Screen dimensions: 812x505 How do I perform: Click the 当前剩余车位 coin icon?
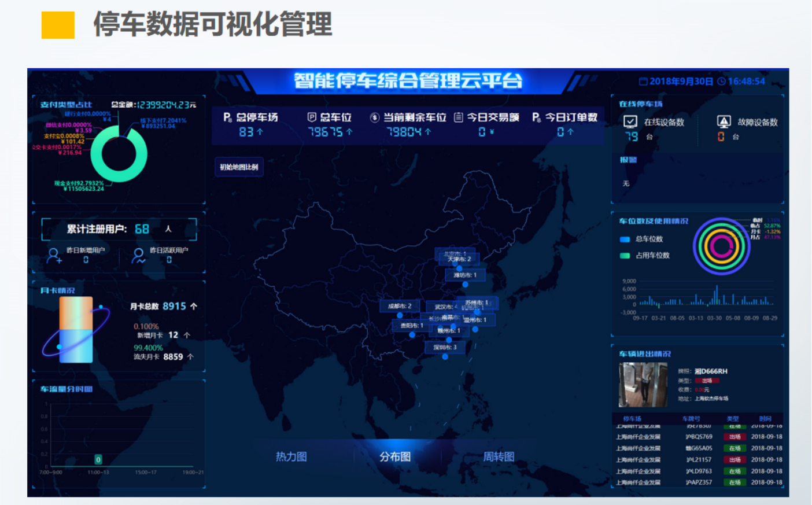click(x=375, y=117)
